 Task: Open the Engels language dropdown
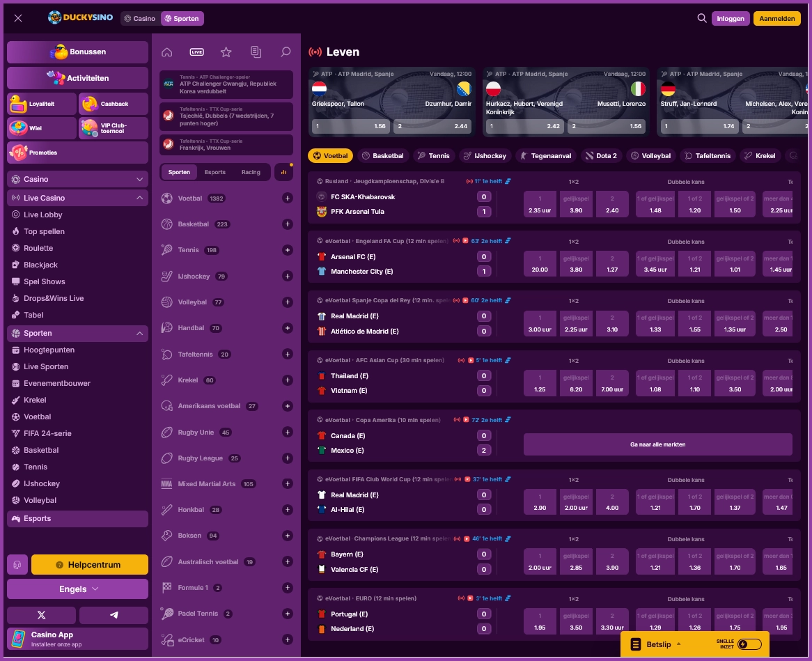pos(78,589)
